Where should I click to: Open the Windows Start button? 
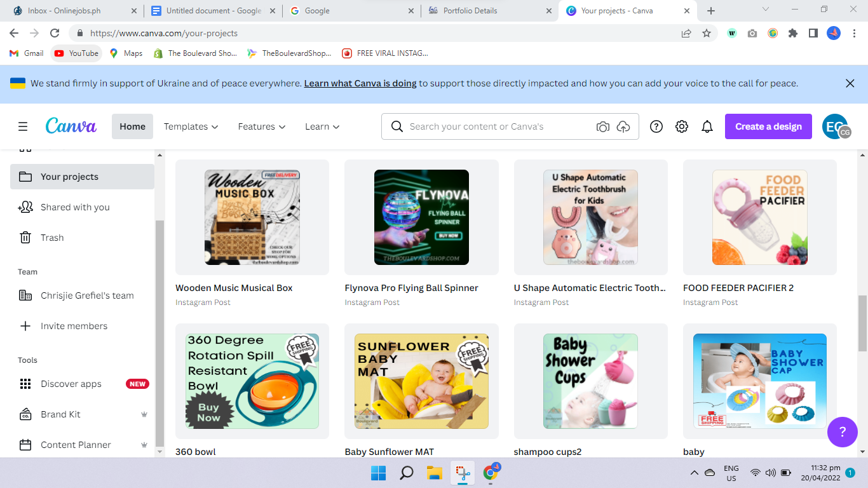(378, 473)
